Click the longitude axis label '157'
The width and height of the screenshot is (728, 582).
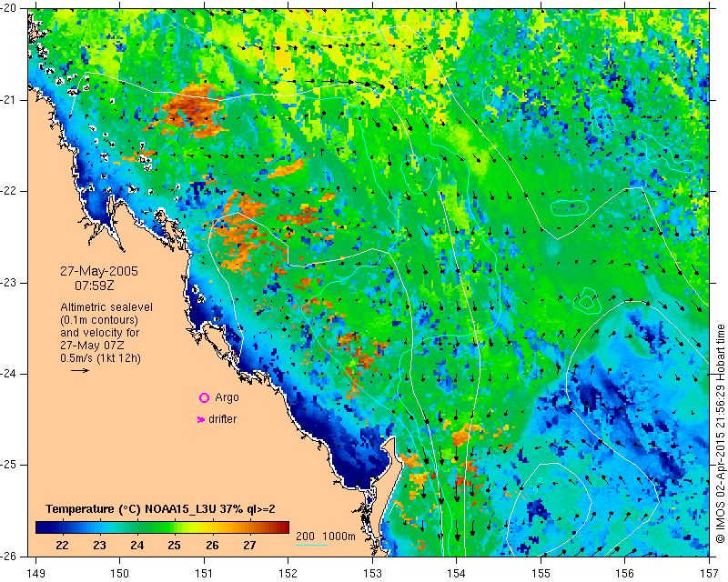click(x=710, y=574)
